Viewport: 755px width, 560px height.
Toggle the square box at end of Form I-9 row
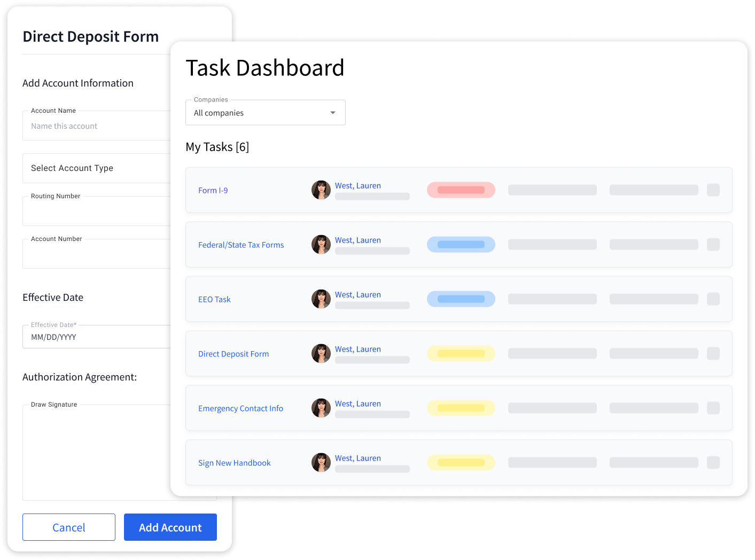713,190
